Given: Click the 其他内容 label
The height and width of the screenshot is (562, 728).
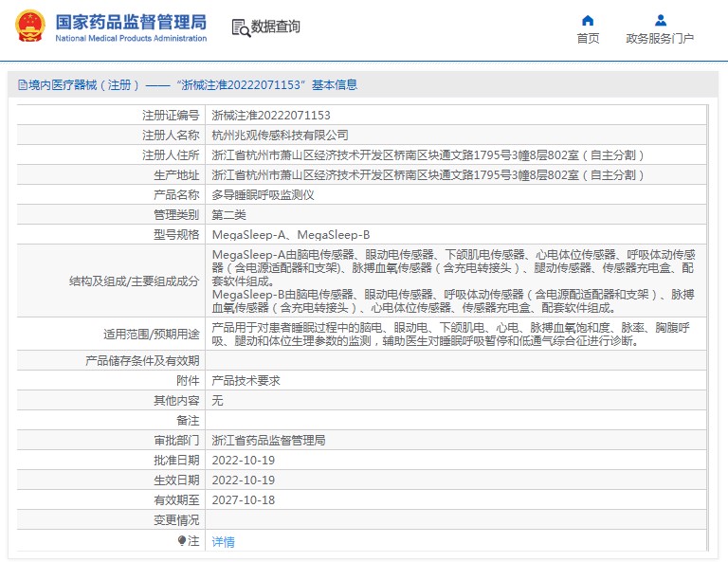Looking at the screenshot, I should pos(176,401).
